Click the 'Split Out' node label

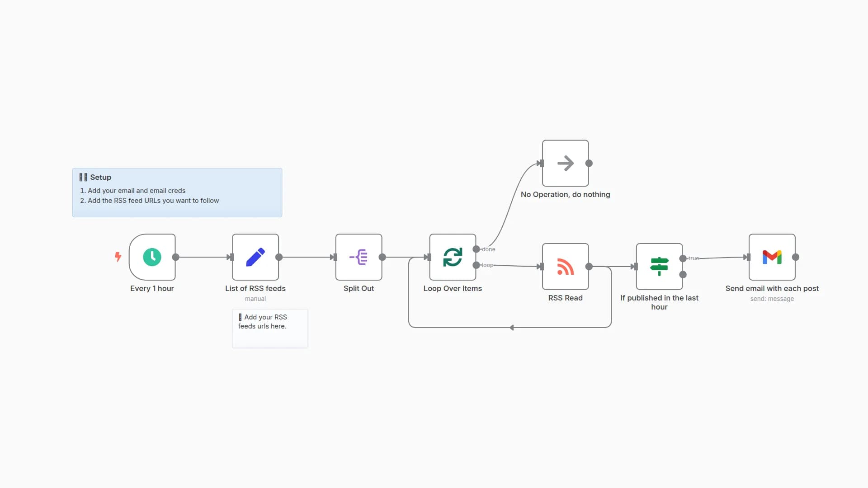[359, 288]
